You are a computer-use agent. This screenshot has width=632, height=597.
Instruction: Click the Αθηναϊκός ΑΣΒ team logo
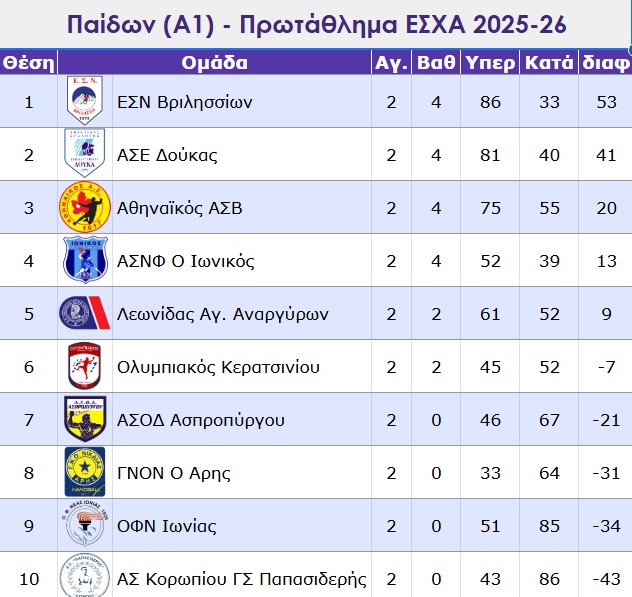coord(85,208)
